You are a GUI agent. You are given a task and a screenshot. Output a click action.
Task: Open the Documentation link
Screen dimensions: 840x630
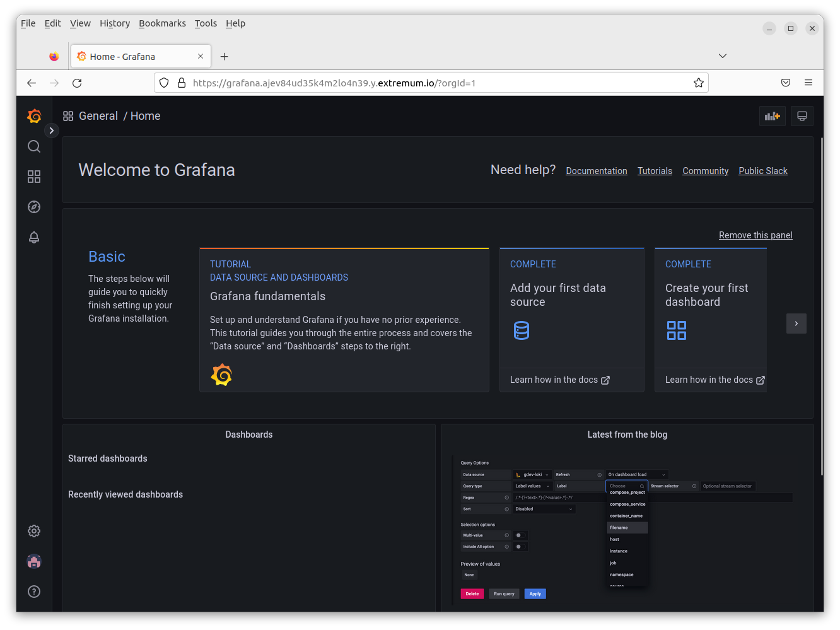coord(597,171)
